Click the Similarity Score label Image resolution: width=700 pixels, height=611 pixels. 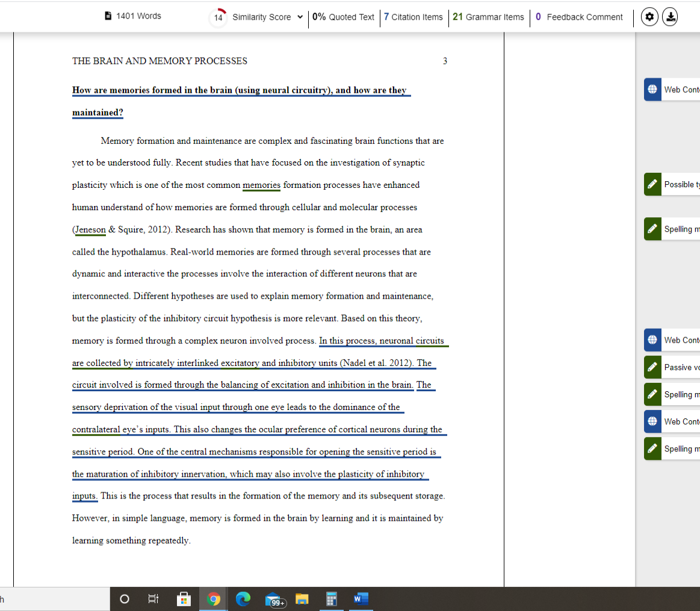point(262,17)
